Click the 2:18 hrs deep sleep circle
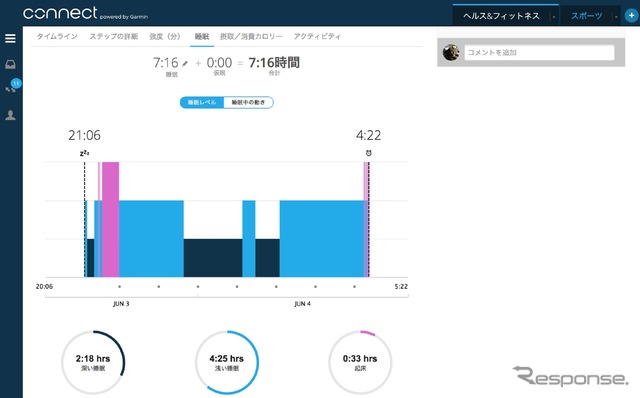The image size is (640, 398). [x=93, y=362]
